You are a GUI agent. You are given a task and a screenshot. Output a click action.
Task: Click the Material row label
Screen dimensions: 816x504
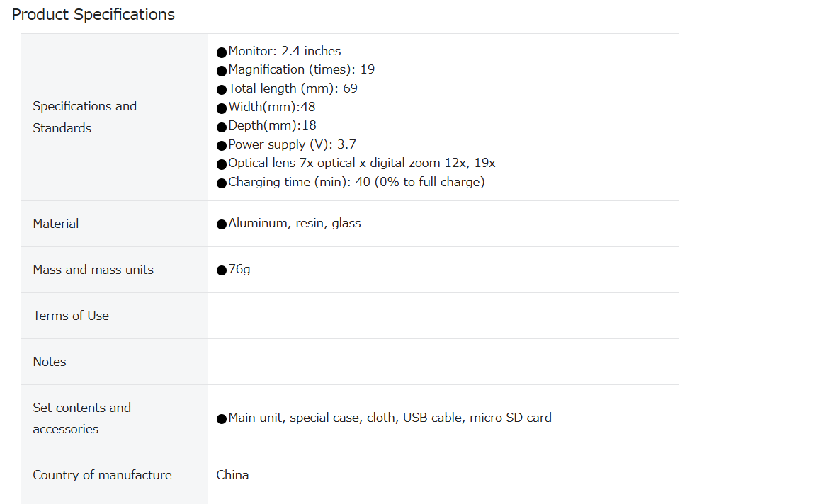point(56,224)
